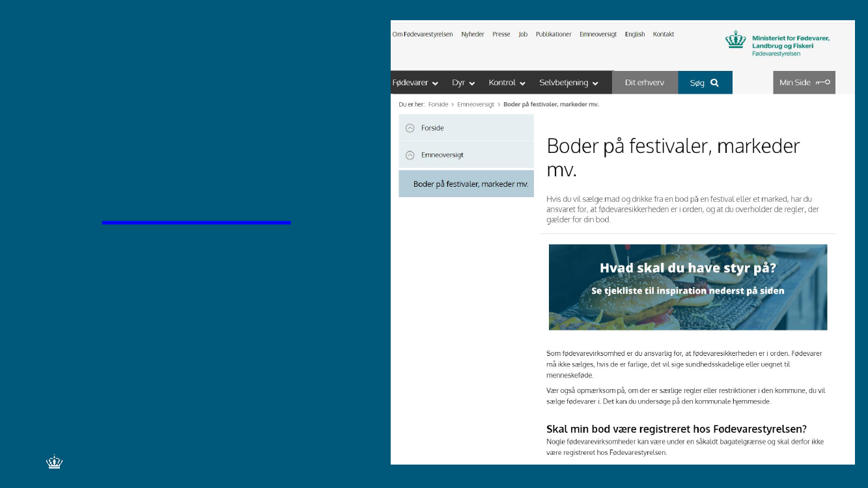Open the Kontrol dropdown menu

tap(507, 83)
